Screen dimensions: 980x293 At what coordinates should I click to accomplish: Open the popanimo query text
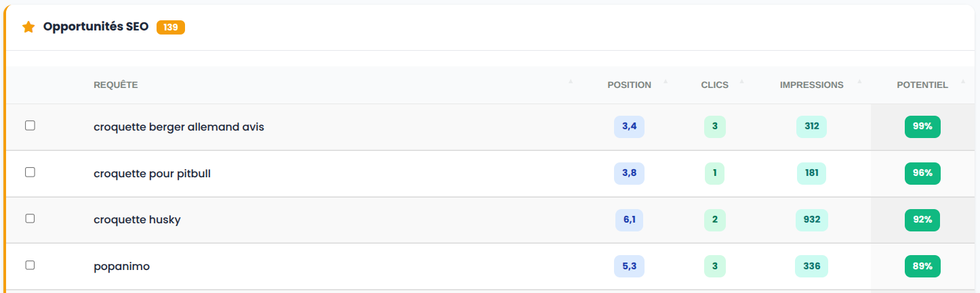click(121, 267)
